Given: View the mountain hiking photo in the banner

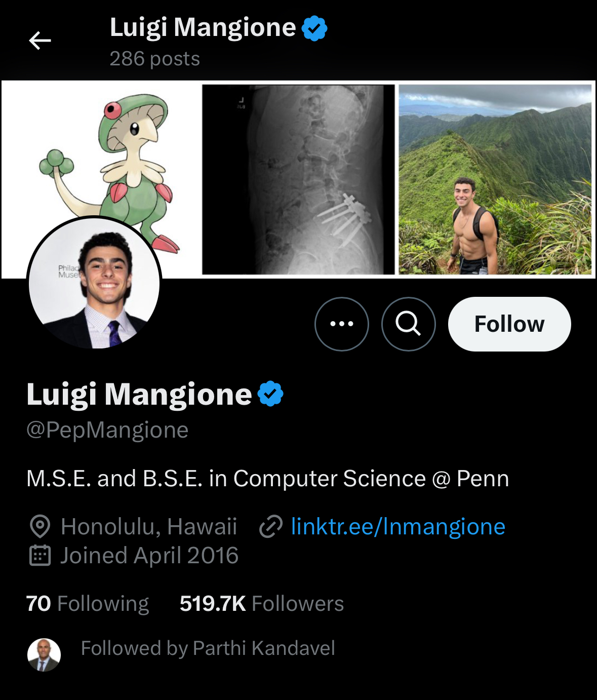Looking at the screenshot, I should pos(495,179).
